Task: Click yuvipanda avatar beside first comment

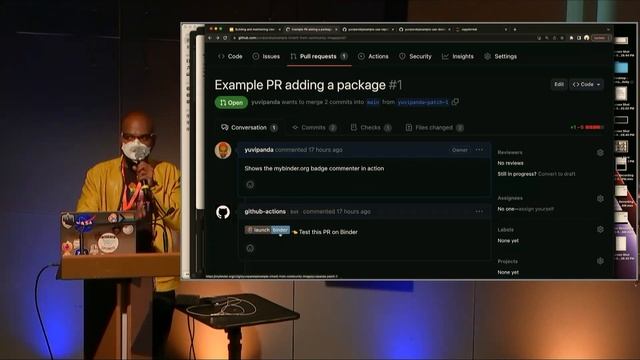Action: coord(223,150)
